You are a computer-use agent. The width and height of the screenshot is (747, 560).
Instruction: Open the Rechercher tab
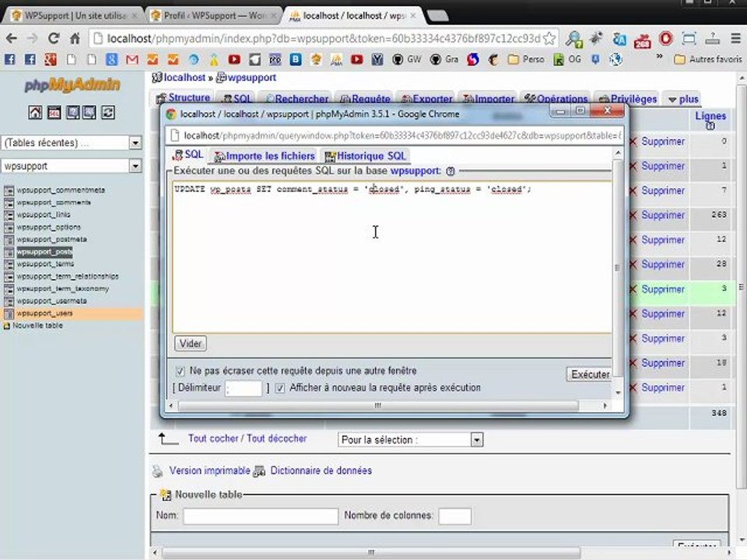pos(296,99)
